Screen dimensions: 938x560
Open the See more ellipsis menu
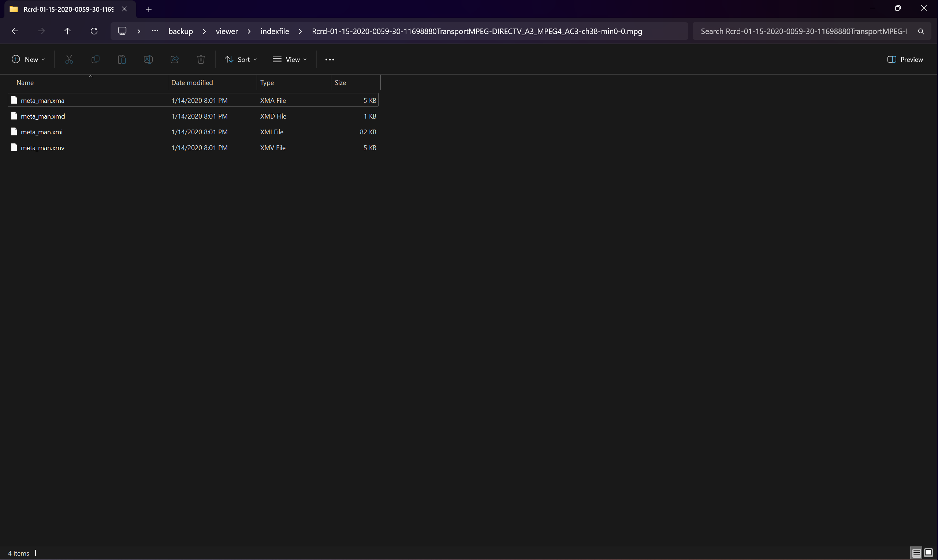(330, 59)
